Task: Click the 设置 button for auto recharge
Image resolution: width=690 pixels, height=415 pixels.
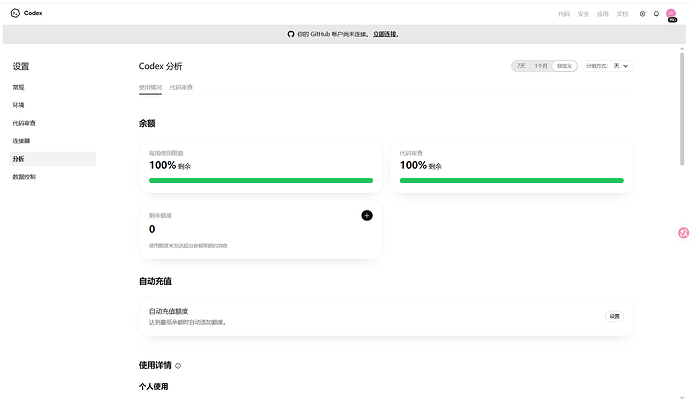Action: [x=614, y=316]
